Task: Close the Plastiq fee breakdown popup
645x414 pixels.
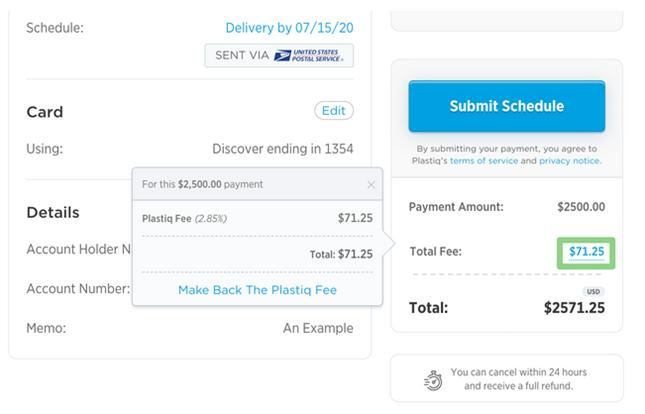Action: point(372,185)
